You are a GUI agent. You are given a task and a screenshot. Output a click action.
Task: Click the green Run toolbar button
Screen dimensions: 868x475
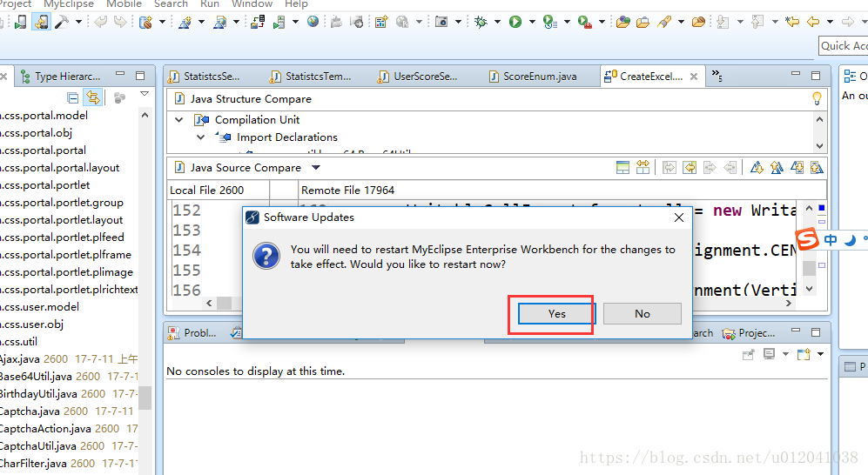(515, 22)
